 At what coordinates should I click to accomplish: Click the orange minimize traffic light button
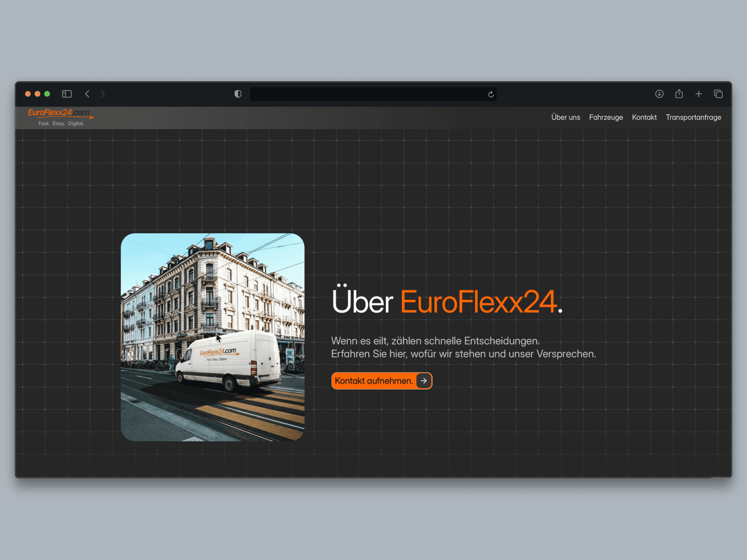(x=37, y=94)
